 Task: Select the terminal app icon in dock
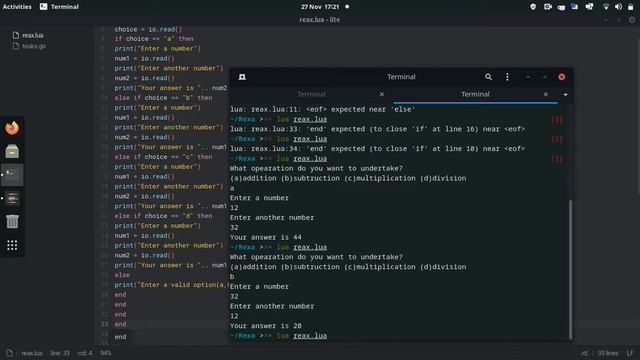coord(12,175)
